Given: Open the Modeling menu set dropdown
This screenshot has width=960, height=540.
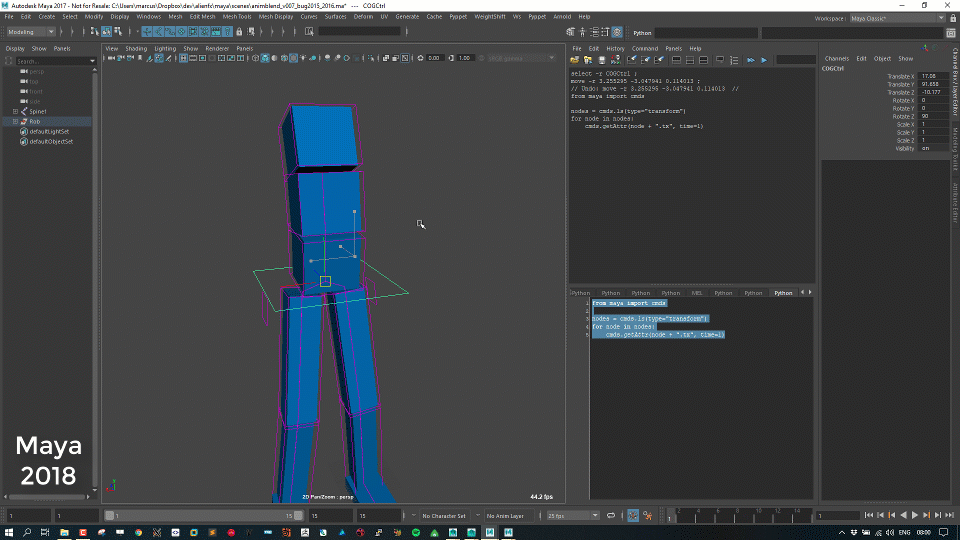Looking at the screenshot, I should click(x=32, y=32).
